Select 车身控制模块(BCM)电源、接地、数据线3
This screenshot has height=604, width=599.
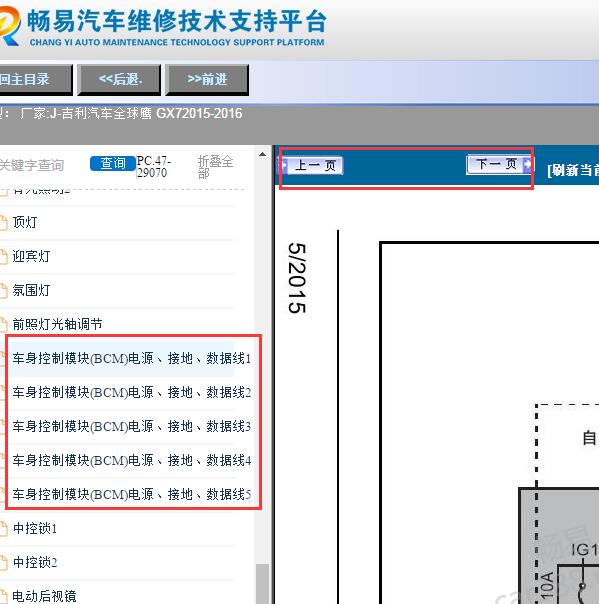pos(132,426)
